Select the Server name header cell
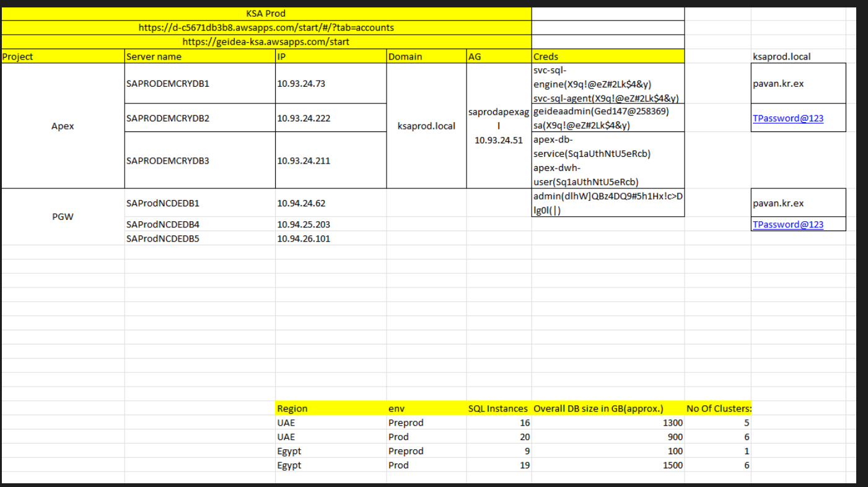Viewport: 868px width, 487px height. point(199,56)
